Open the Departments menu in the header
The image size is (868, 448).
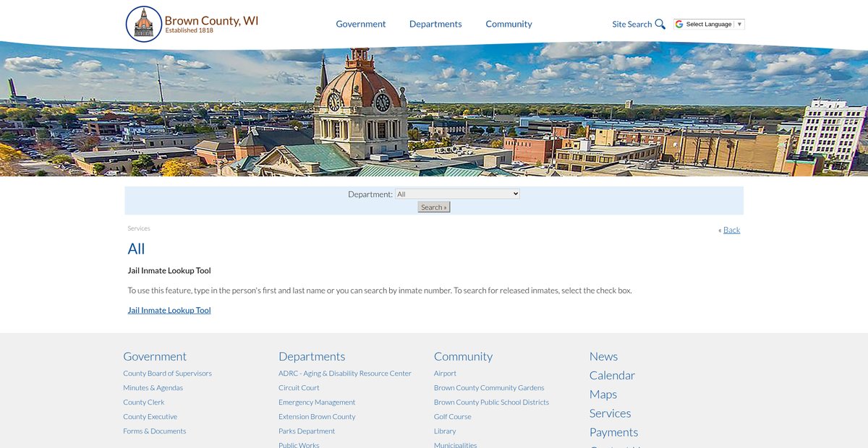(435, 24)
